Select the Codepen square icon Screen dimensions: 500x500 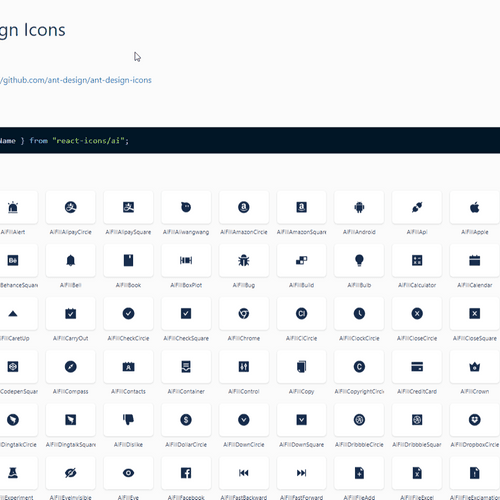tap(13, 367)
